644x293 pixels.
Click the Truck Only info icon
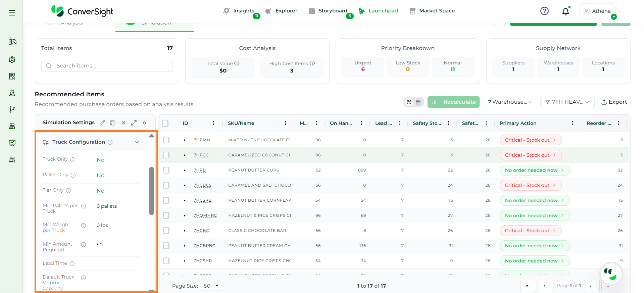coord(73,160)
